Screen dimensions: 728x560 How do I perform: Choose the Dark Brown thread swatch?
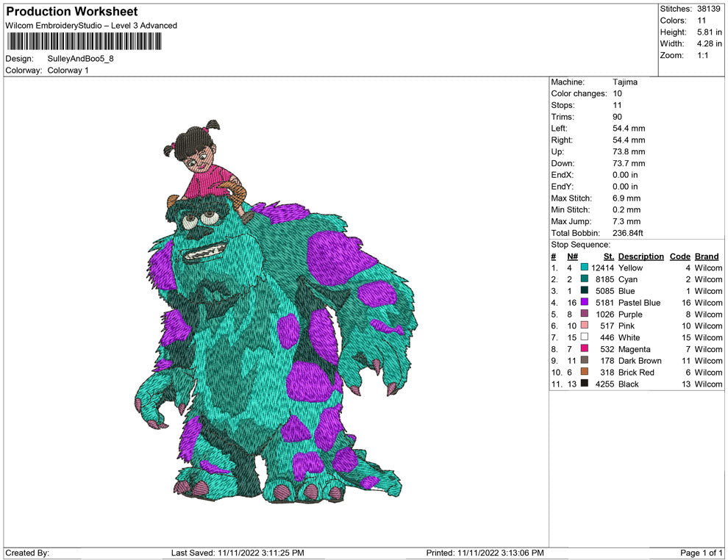point(585,360)
